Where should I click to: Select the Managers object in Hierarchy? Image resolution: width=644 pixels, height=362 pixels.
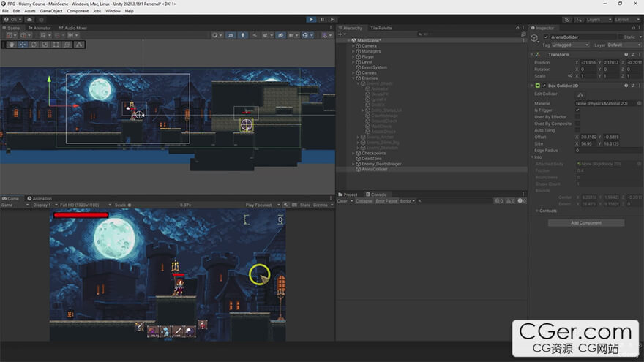(x=371, y=51)
